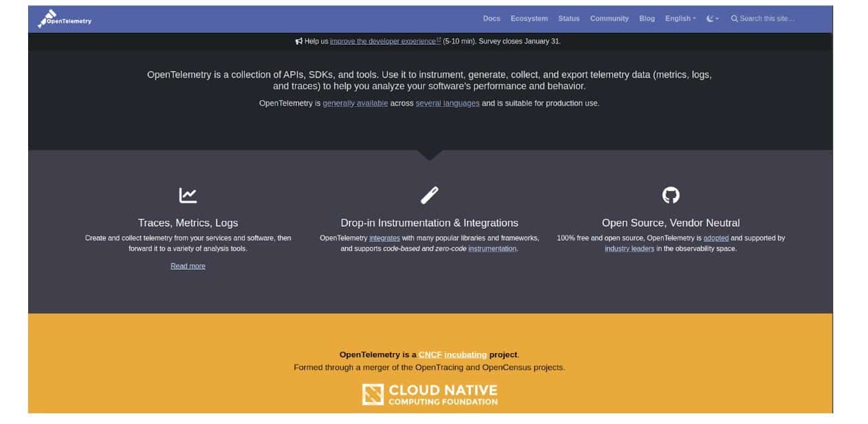Follow the instrumentation link

click(492, 249)
